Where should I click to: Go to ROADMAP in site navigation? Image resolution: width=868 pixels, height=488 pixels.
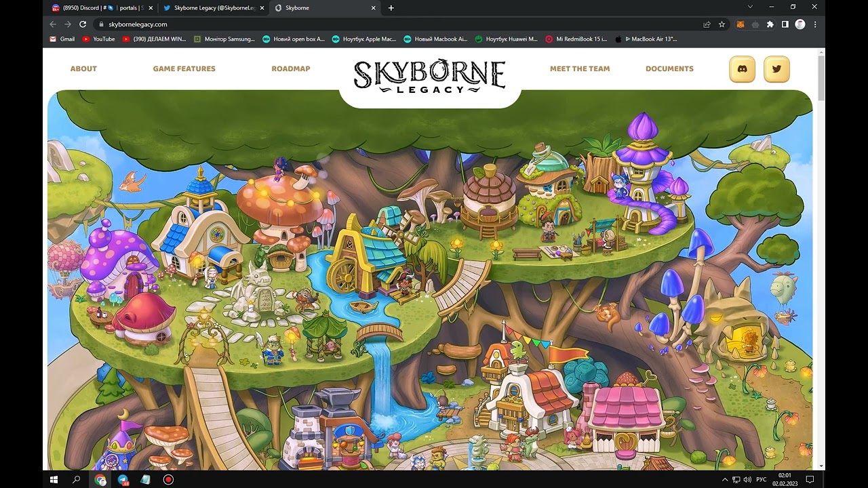(291, 68)
